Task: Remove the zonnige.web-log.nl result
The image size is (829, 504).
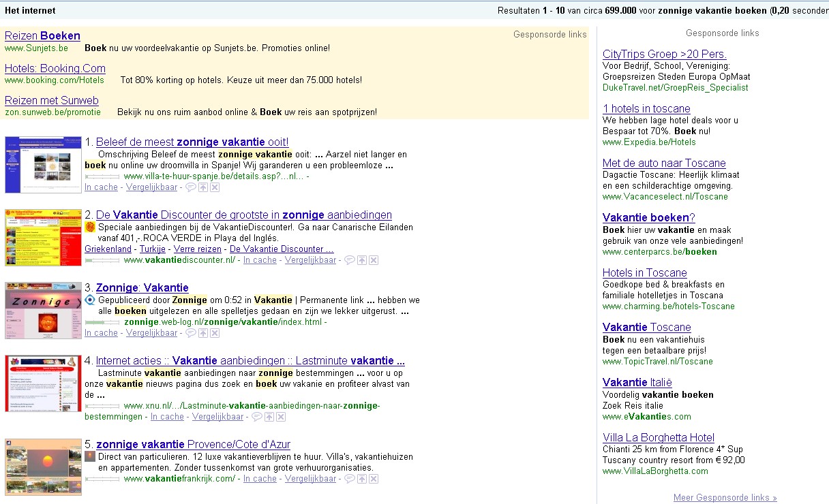Action: (x=215, y=333)
